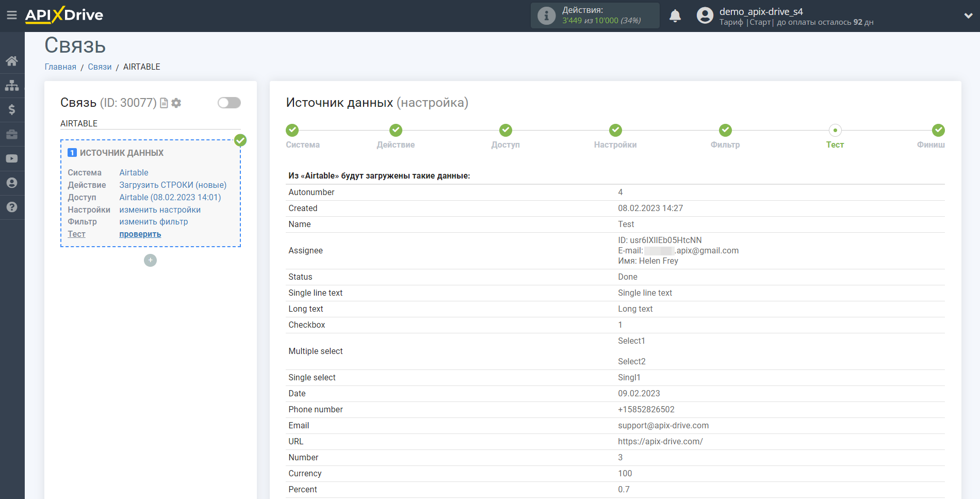This screenshot has width=980, height=499.
Task: Click the Настройки step checkmark
Action: pos(615,130)
